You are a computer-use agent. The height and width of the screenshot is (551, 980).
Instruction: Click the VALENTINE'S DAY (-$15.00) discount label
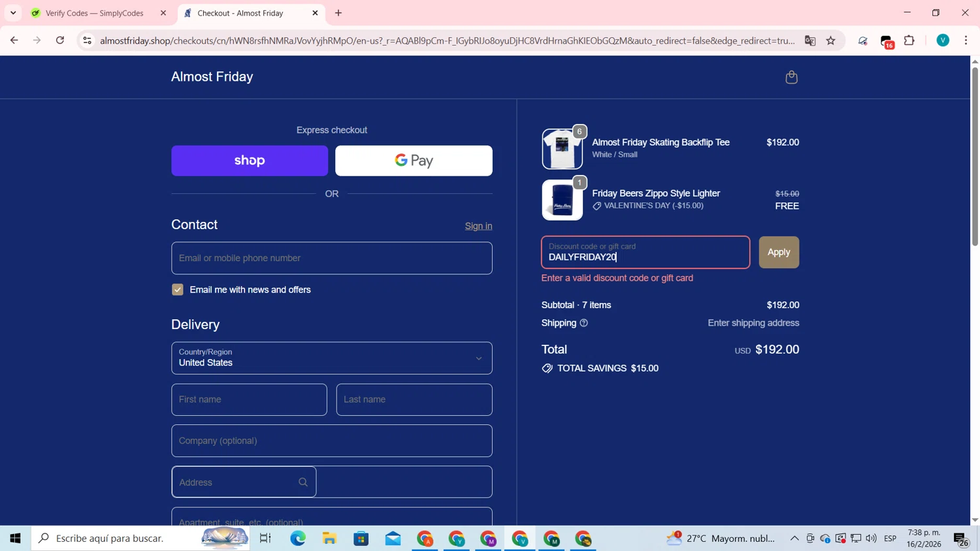[653, 206]
